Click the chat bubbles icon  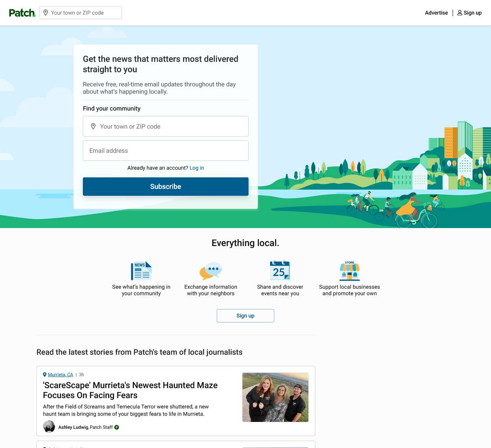(211, 271)
